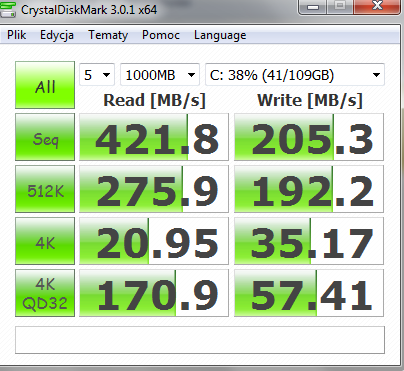Minimize the CrystalDiskMark window
Image resolution: width=404 pixels, height=371 pixels.
point(312,7)
